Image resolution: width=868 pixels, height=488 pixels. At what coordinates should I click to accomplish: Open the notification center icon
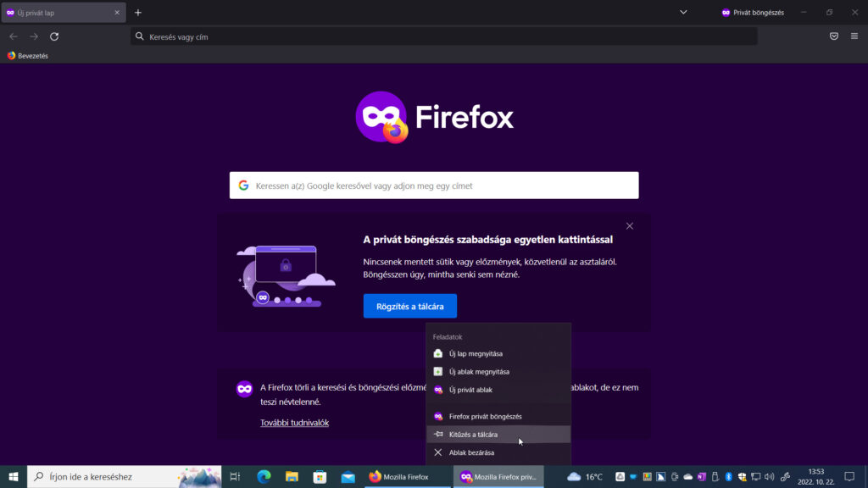[849, 476]
